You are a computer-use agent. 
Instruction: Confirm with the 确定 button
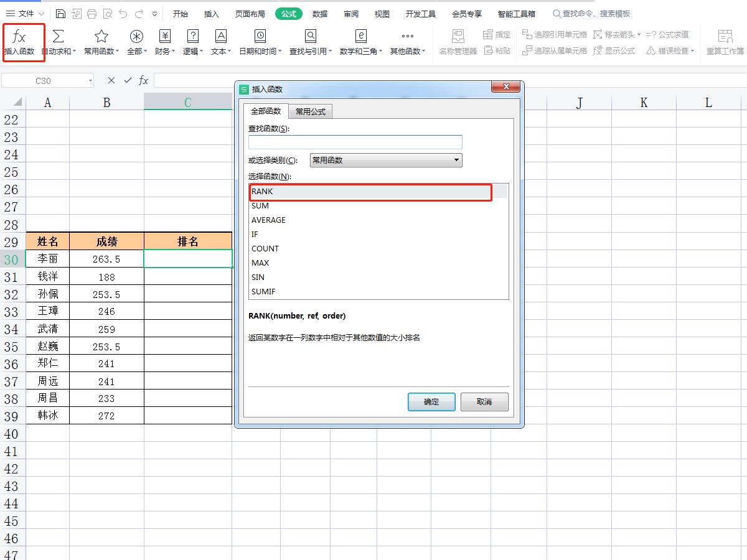coord(431,402)
